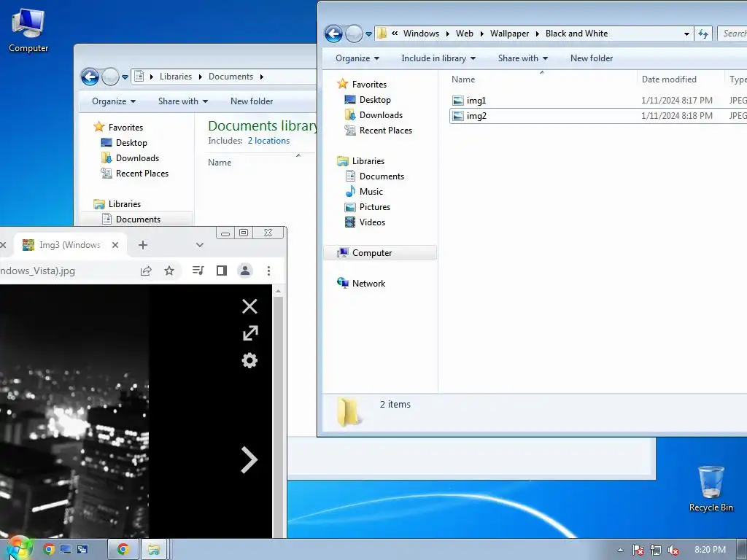The height and width of the screenshot is (560, 747).
Task: Open recent pages dropdown in Documents window
Action: click(125, 77)
